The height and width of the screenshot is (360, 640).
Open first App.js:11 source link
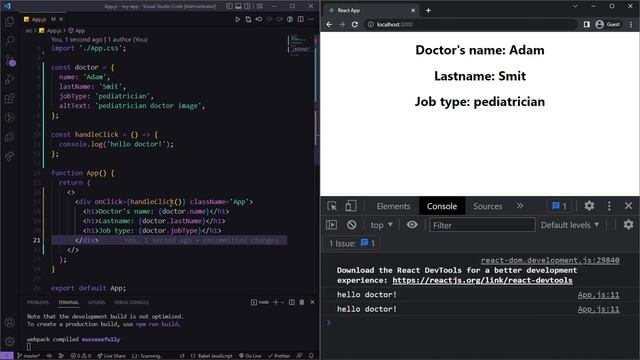[598, 295]
